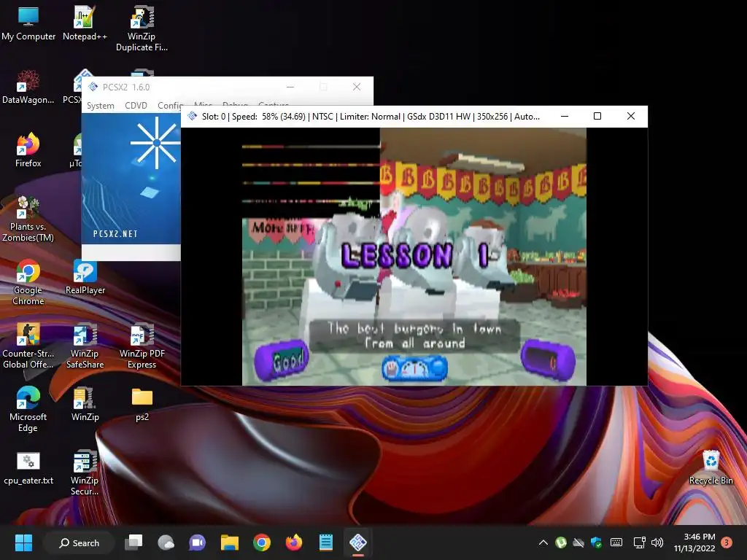Open the volume tray icon
Screen dimensions: 747x560
tap(657, 542)
